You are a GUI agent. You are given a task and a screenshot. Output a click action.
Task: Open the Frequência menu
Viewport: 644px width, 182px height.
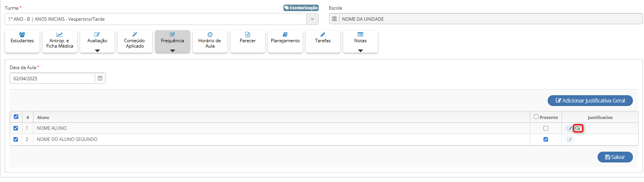[173, 41]
